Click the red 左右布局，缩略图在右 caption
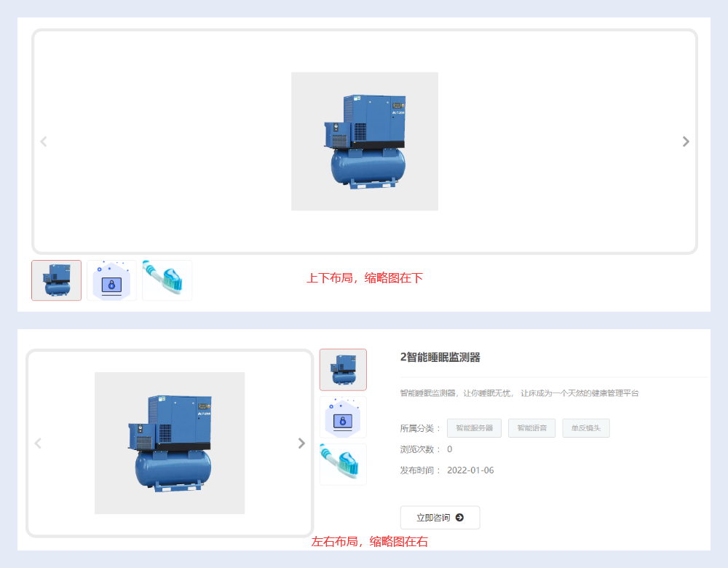 370,542
